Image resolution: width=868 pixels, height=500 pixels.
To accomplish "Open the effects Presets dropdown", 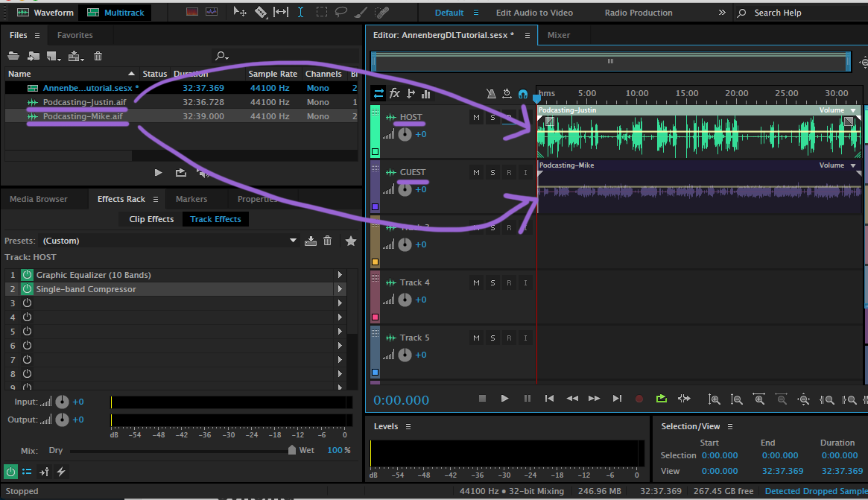I will coord(293,241).
